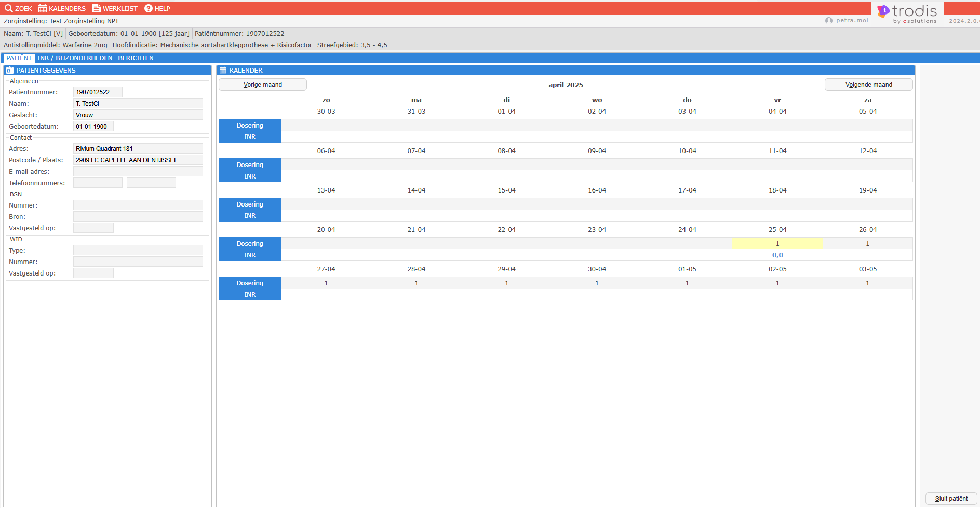Click the Zorginstelling Test Zorginstelling NPT text

coord(61,21)
